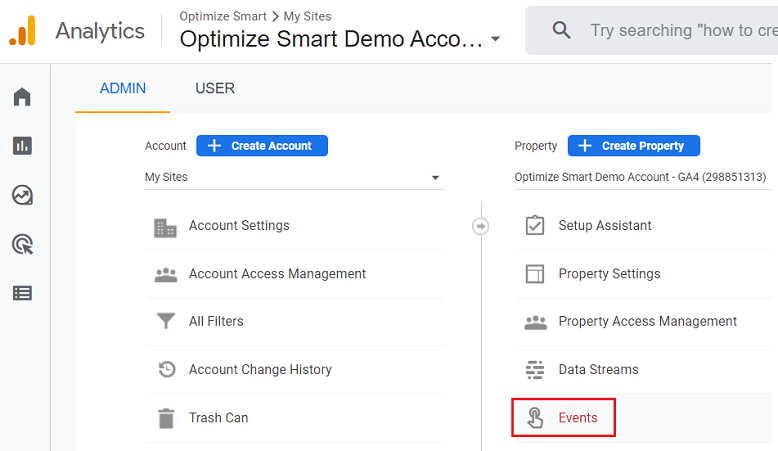The height and width of the screenshot is (451, 778).
Task: Click the Account Change History clock icon
Action: (x=167, y=369)
